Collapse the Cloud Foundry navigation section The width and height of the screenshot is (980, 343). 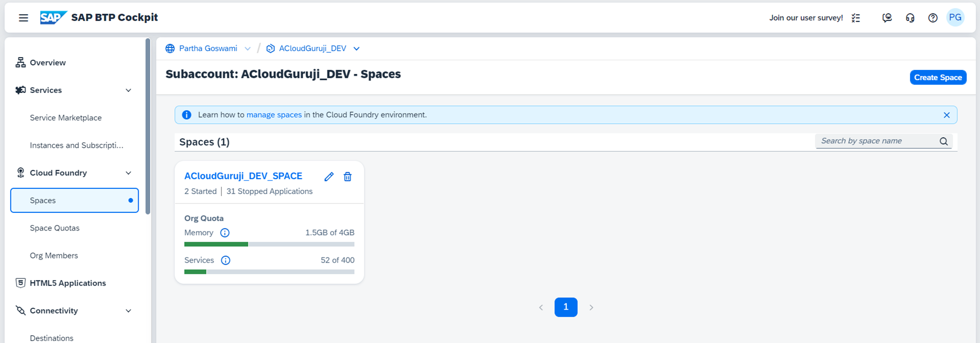point(128,173)
